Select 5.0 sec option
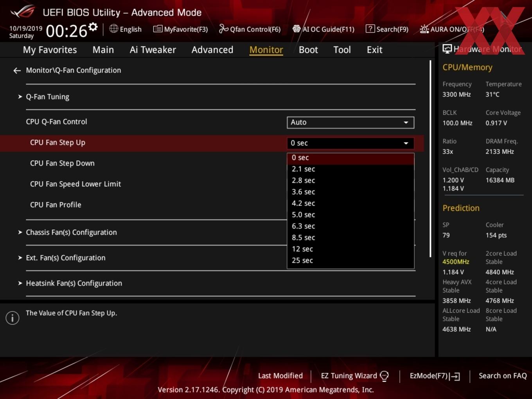The height and width of the screenshot is (399, 532). 350,215
